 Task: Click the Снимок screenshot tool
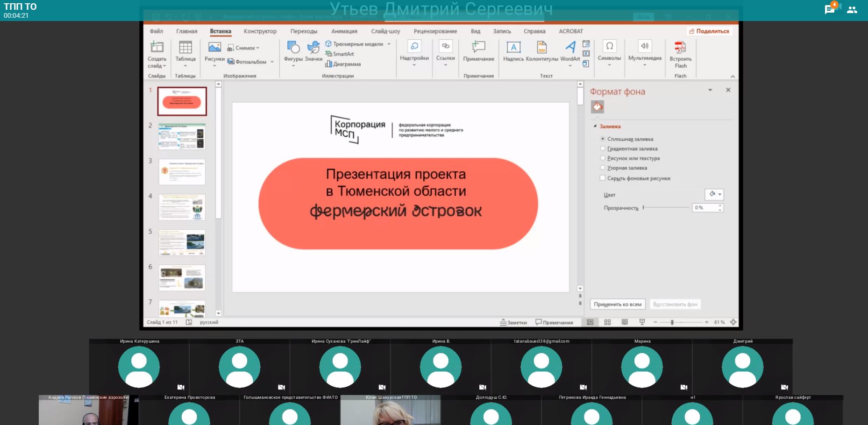tap(243, 48)
